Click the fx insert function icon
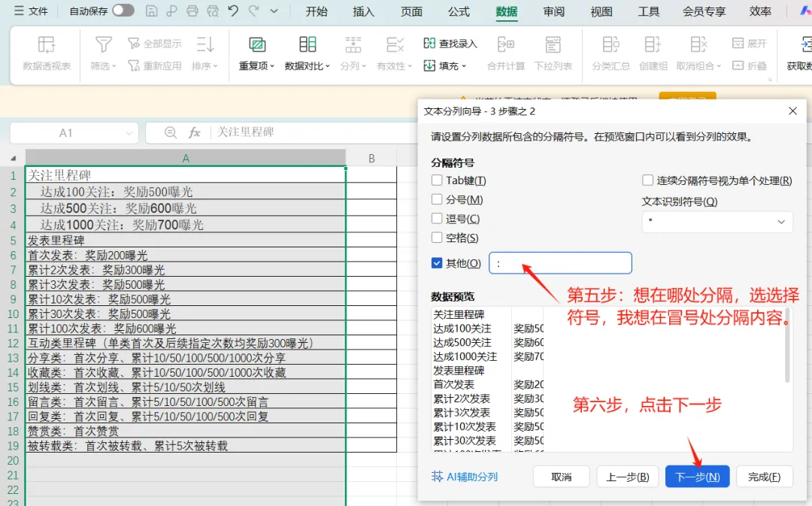The width and height of the screenshot is (812, 506). pyautogui.click(x=194, y=132)
